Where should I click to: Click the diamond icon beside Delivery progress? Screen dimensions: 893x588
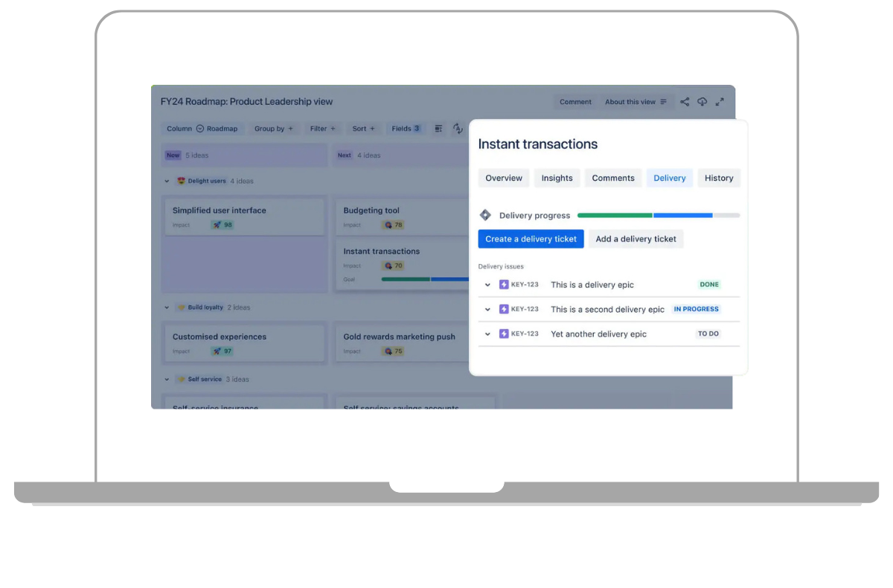click(x=485, y=214)
